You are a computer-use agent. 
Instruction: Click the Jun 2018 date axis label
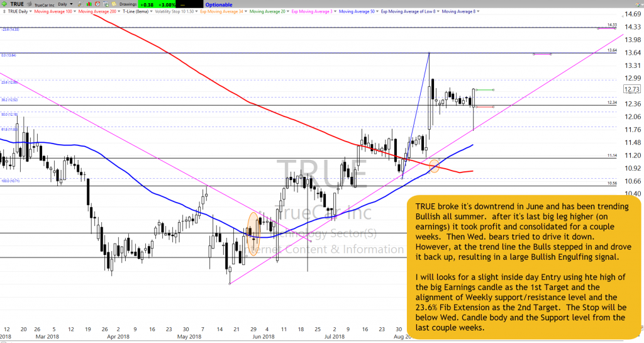coord(264,337)
